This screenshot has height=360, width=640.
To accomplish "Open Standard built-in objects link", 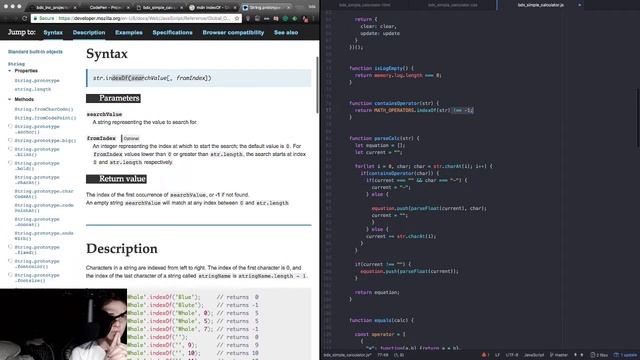I will (35, 52).
